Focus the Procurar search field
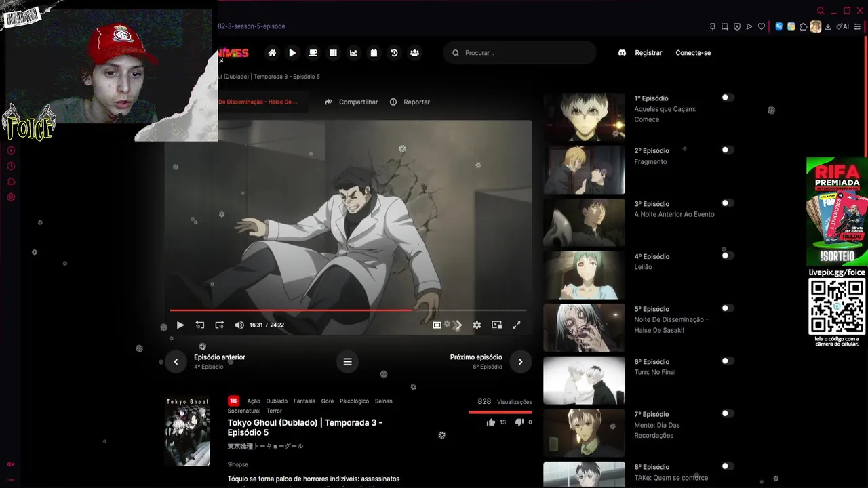The width and height of the screenshot is (868, 488). click(x=520, y=53)
